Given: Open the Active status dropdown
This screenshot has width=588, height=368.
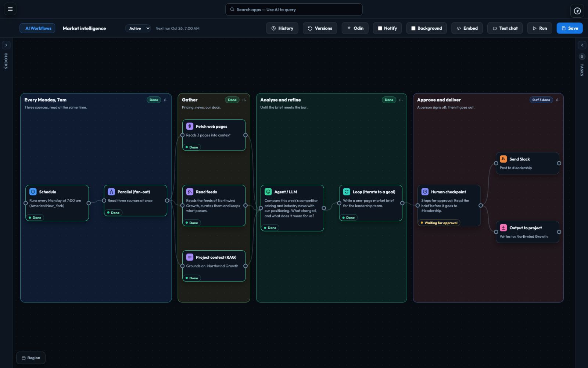Looking at the screenshot, I should click(x=138, y=28).
